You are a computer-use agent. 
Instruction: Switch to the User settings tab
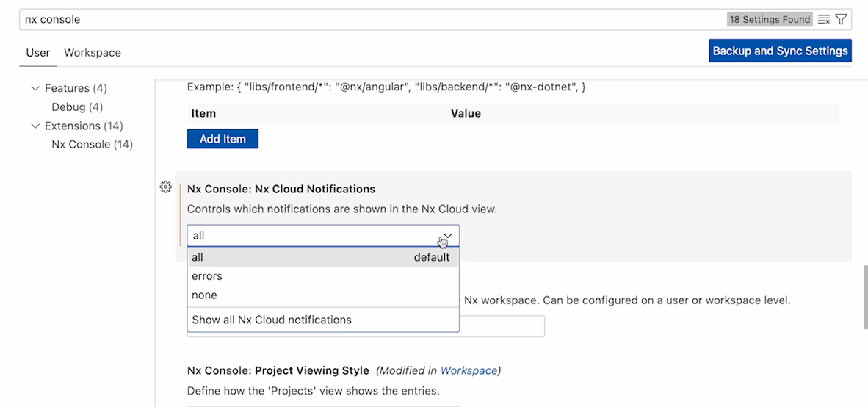38,53
